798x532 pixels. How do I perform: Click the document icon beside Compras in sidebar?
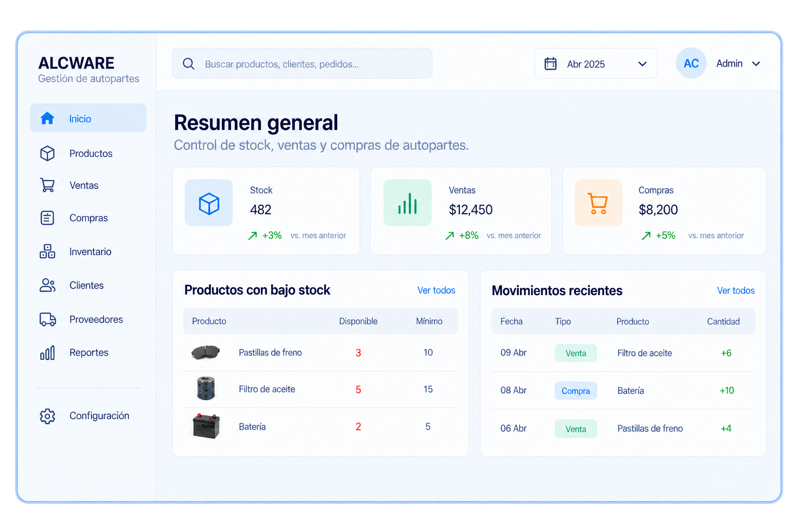47,218
